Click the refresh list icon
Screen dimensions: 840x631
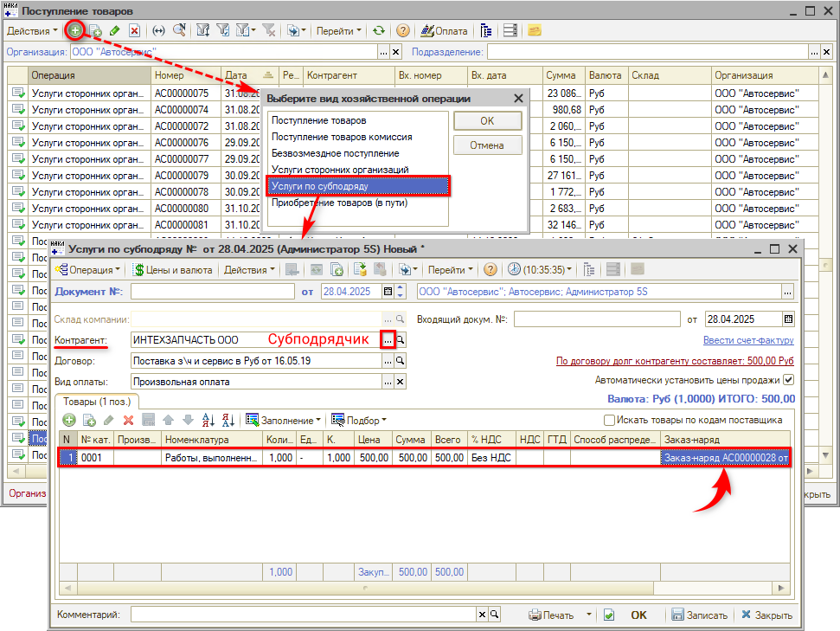coord(379,30)
